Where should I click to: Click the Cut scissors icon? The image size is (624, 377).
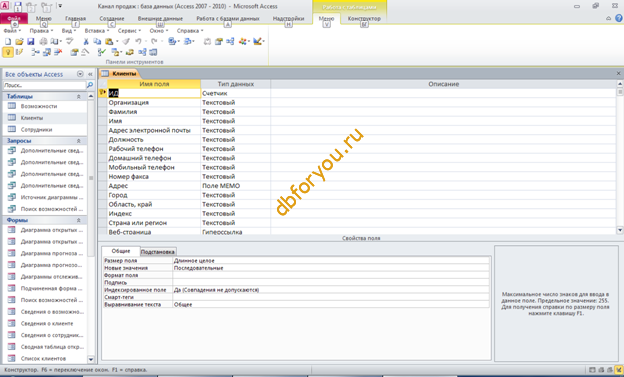coord(86,41)
